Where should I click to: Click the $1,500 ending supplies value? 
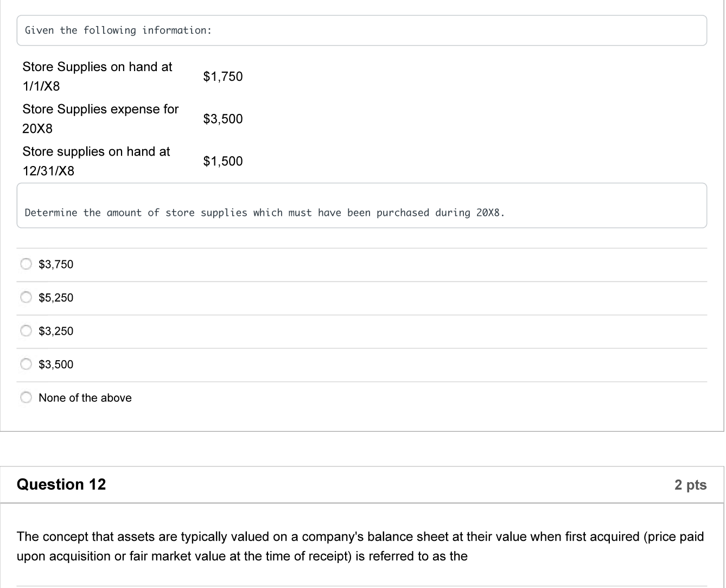point(223,161)
